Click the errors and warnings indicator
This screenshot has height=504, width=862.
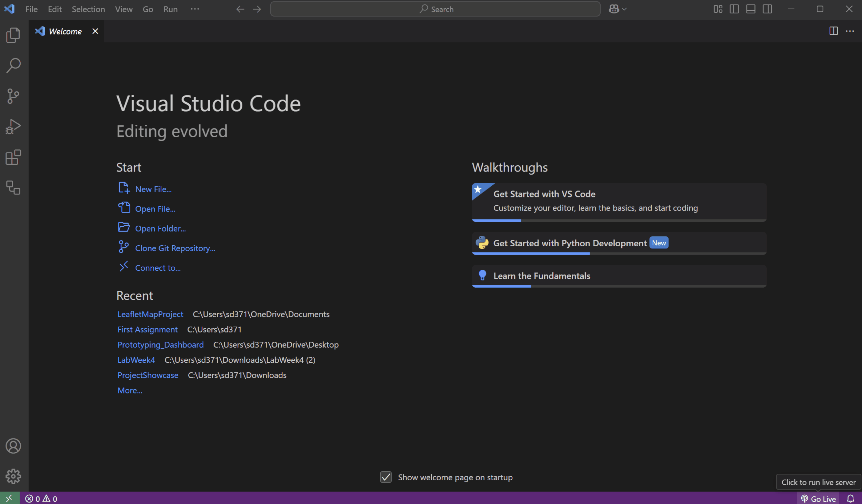click(x=41, y=498)
